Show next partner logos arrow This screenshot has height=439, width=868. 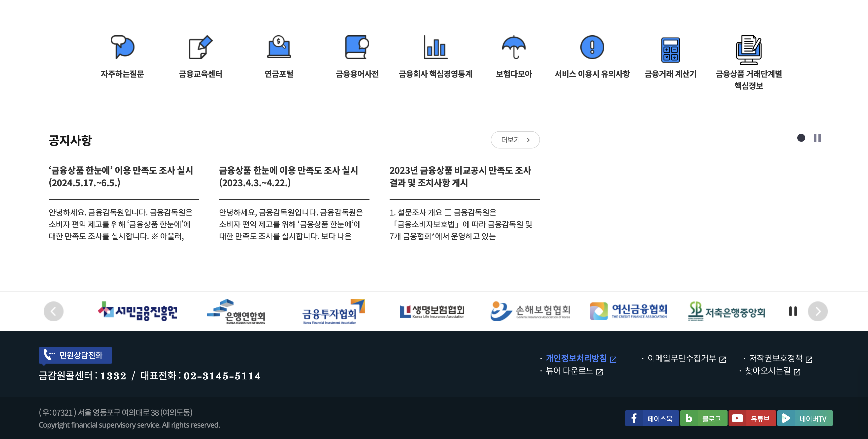coord(817,311)
